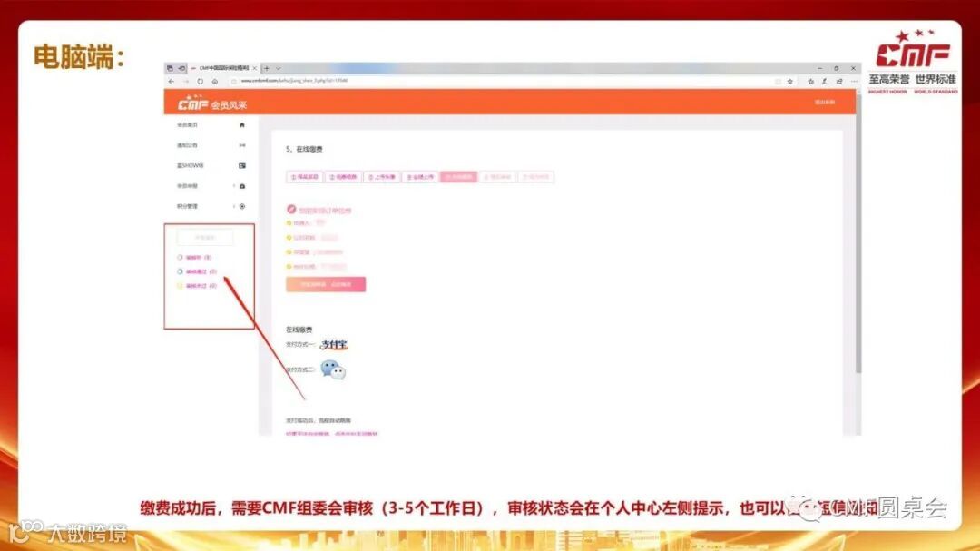The height and width of the screenshot is (551, 980).
Task: Click the ID card icon beside SHOW item
Action: (242, 166)
